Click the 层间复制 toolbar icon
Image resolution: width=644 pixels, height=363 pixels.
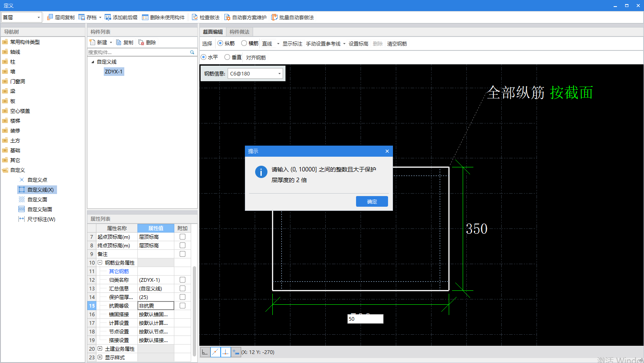(50, 17)
